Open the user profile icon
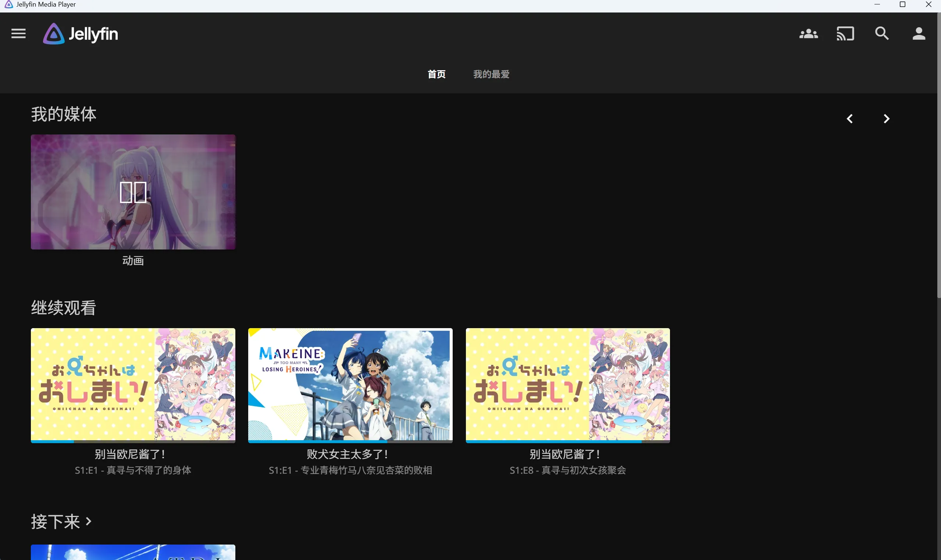This screenshot has width=941, height=560. point(918,34)
